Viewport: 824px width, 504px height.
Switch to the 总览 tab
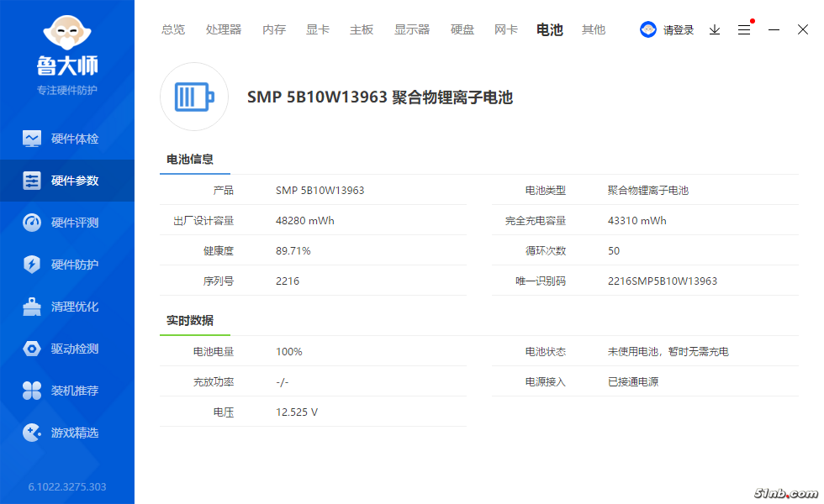[x=173, y=29]
